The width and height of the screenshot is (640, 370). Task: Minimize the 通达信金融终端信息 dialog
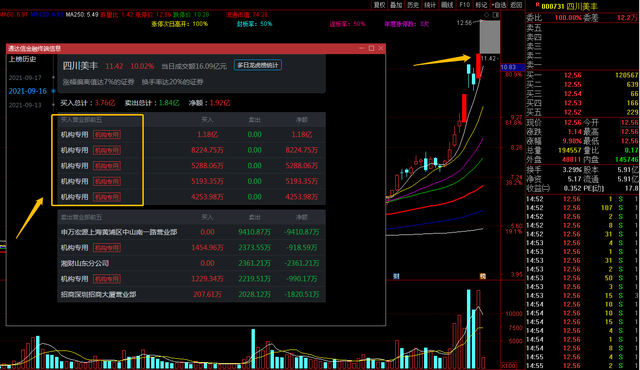click(x=362, y=48)
